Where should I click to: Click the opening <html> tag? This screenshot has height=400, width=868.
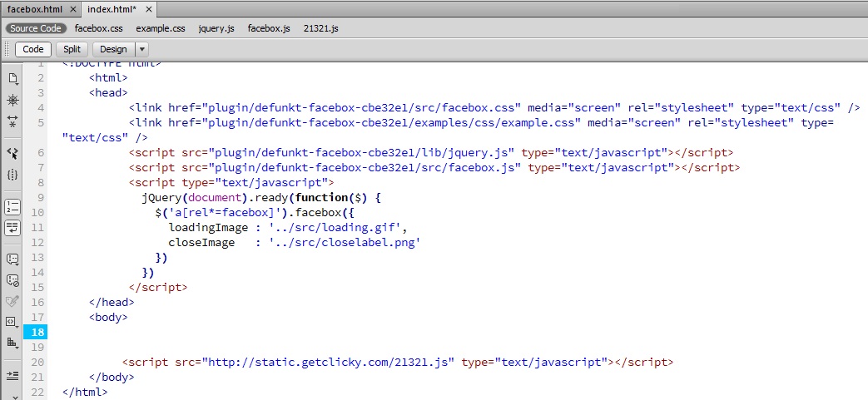108,78
